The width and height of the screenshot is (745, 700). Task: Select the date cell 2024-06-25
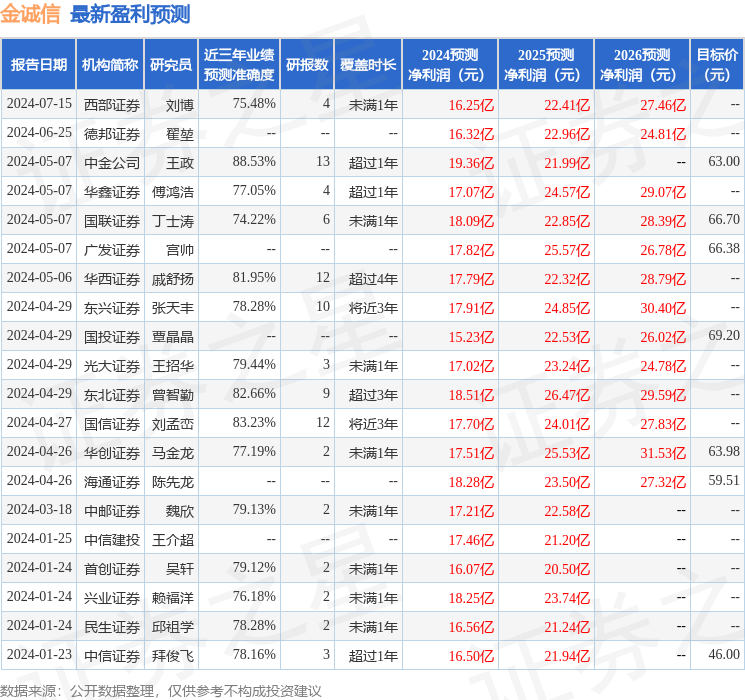39,133
